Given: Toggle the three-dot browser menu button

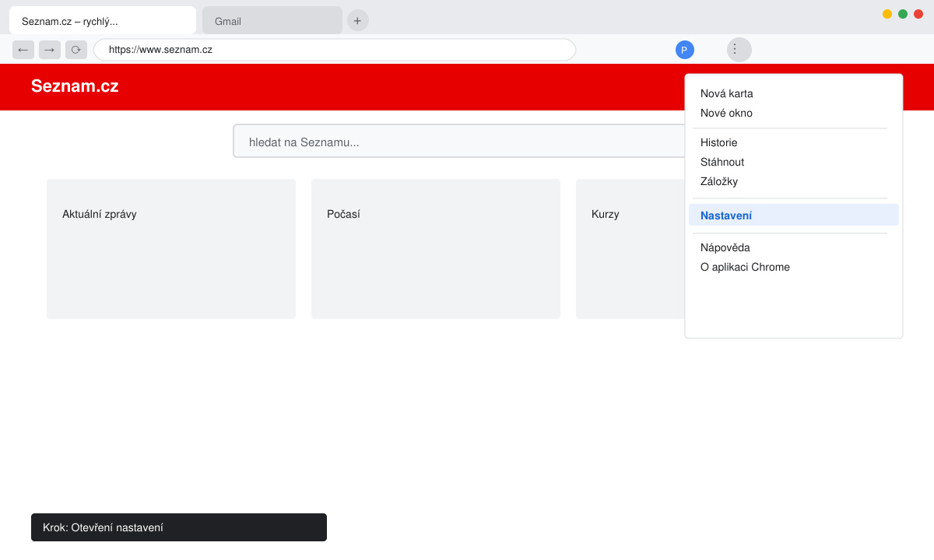Looking at the screenshot, I should point(739,50).
